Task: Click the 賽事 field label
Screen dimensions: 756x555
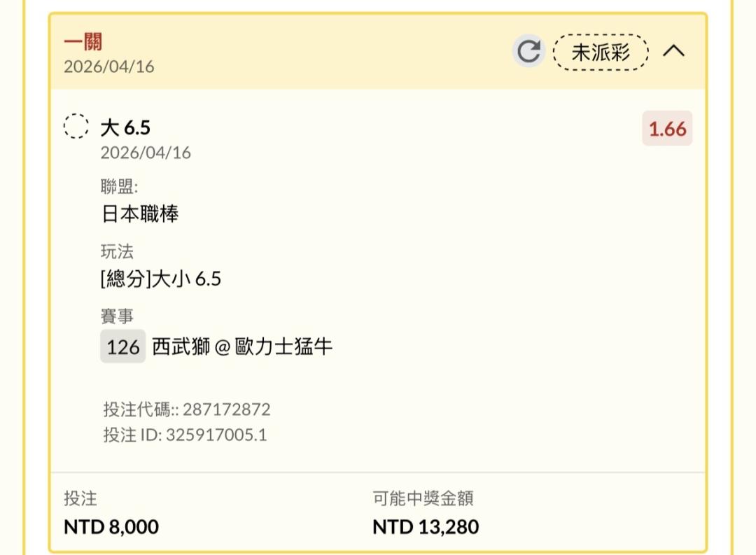Action: [117, 317]
